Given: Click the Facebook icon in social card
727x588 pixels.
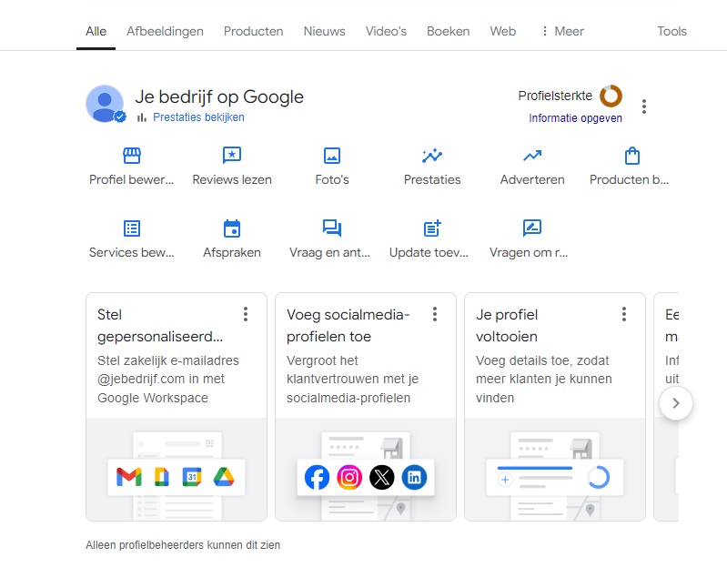Looking at the screenshot, I should tap(318, 477).
